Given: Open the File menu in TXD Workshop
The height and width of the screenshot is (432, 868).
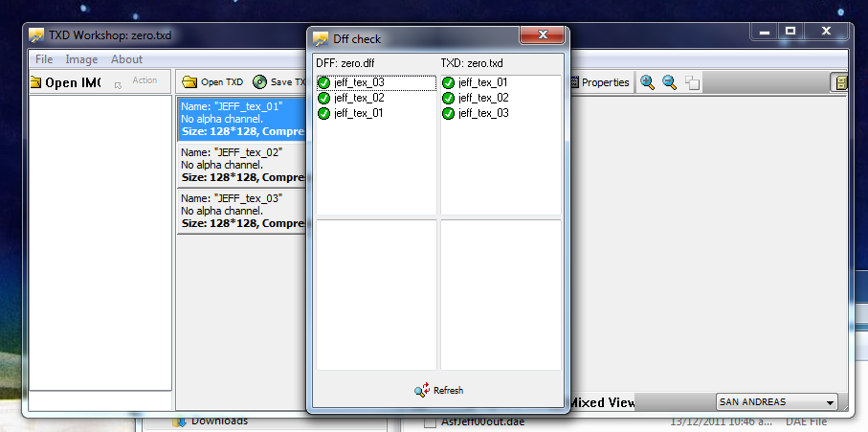Looking at the screenshot, I should pyautogui.click(x=44, y=59).
